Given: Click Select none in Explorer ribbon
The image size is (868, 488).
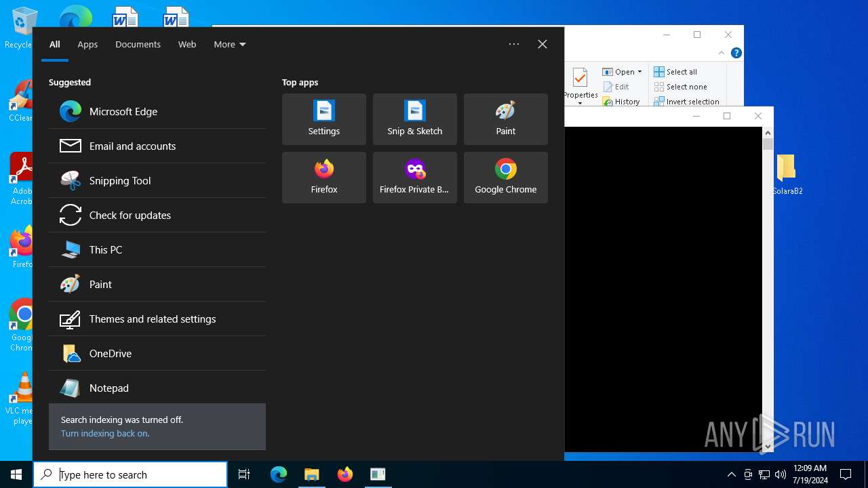Looking at the screenshot, I should tap(680, 87).
